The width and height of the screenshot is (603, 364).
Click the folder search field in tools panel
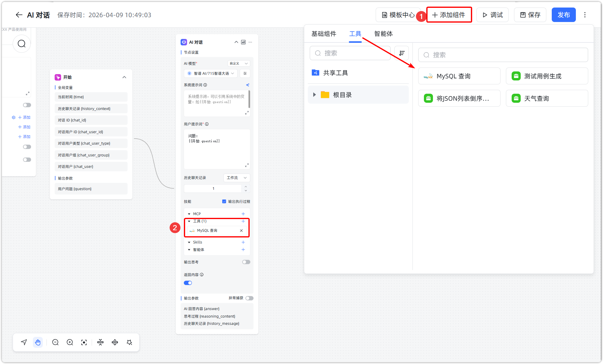(x=350, y=53)
